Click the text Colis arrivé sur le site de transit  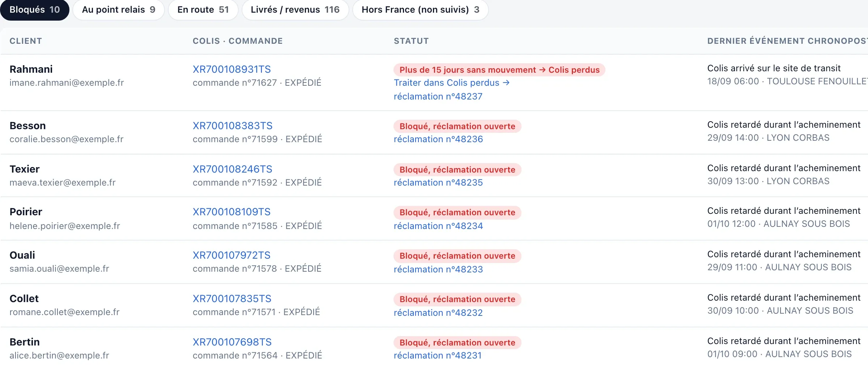(x=774, y=68)
